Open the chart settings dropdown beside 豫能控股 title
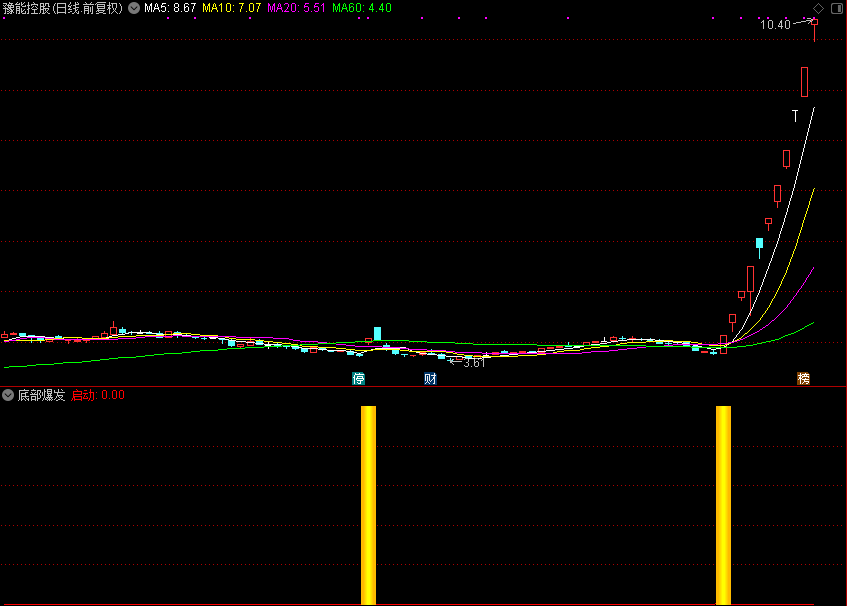847x606 pixels. 134,8
